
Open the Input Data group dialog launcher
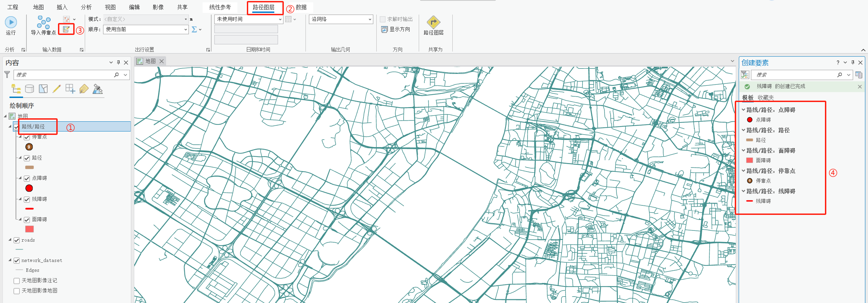coord(82,50)
